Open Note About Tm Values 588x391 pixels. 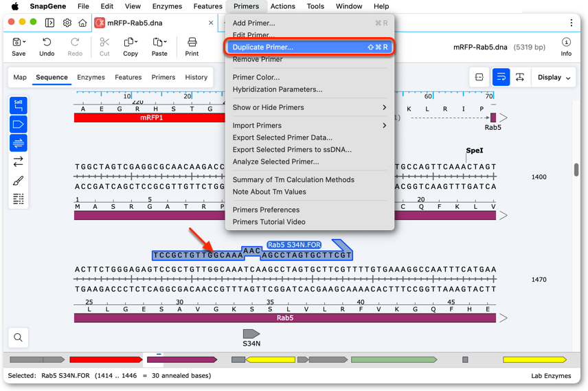point(310,192)
